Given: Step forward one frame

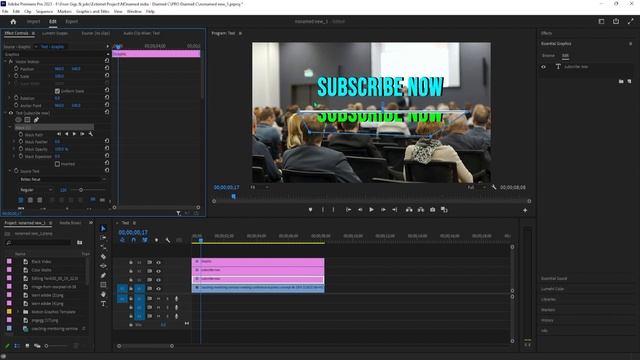Looking at the screenshot, I should [383, 210].
